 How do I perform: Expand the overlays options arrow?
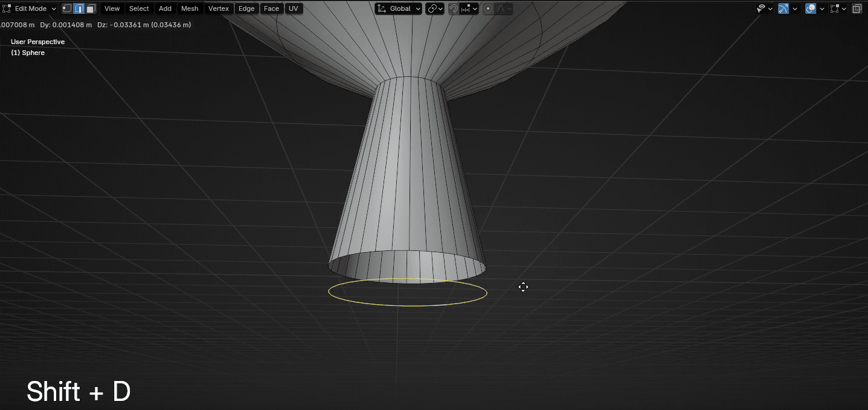pos(823,8)
